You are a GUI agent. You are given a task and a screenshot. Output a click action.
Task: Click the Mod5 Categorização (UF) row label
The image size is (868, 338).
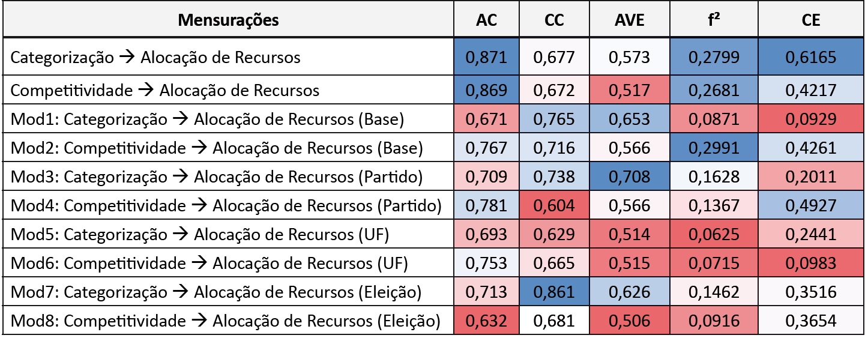tap(200, 235)
